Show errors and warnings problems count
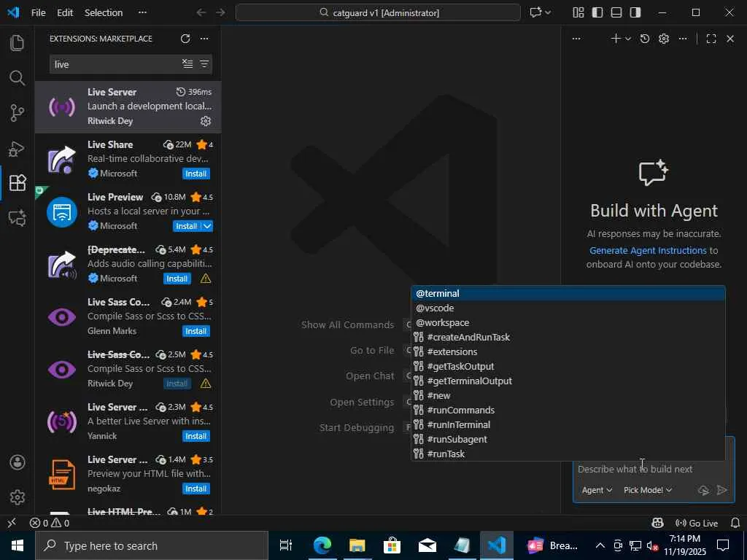Screen dimensions: 747x560 (50, 523)
